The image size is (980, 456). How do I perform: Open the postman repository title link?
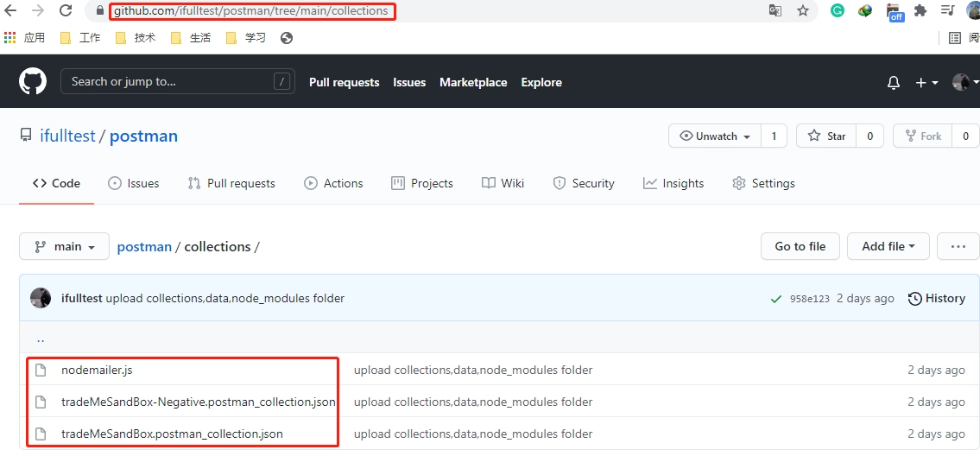click(x=143, y=136)
